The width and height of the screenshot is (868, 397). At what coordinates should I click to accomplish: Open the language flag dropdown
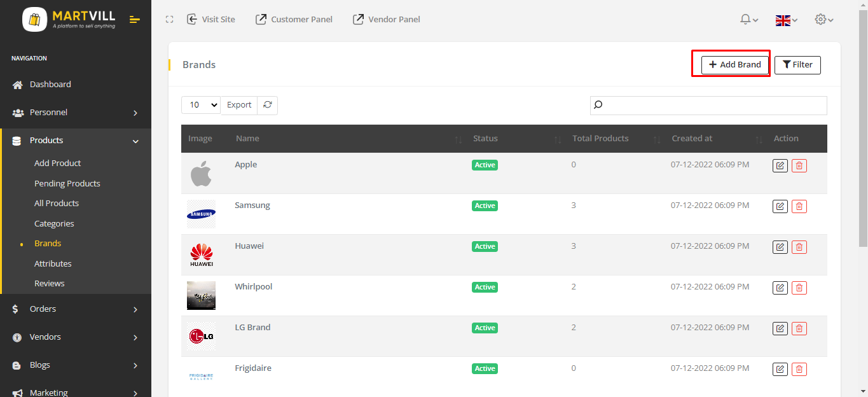tap(786, 20)
